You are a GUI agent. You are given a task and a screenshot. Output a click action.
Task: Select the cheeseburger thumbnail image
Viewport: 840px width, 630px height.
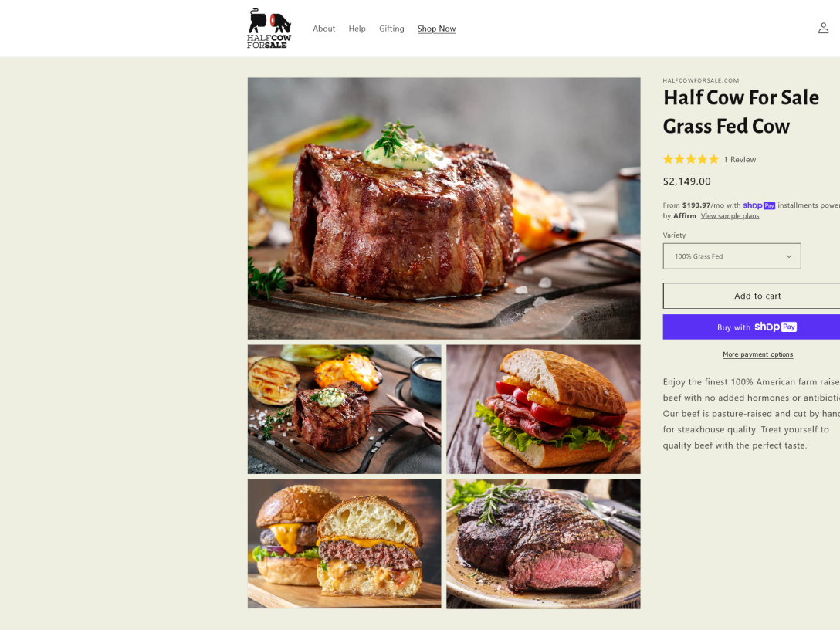(344, 544)
